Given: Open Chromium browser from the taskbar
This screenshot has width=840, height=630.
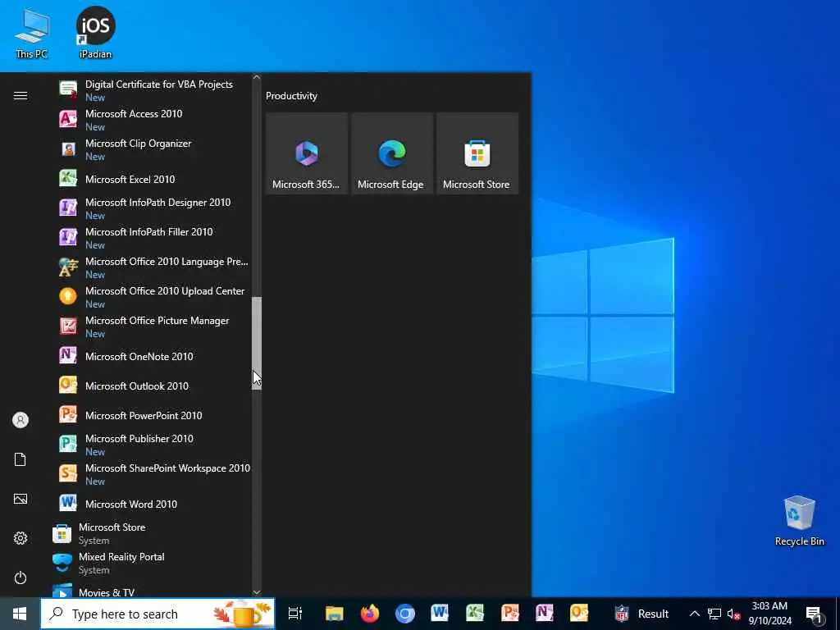Looking at the screenshot, I should (405, 614).
